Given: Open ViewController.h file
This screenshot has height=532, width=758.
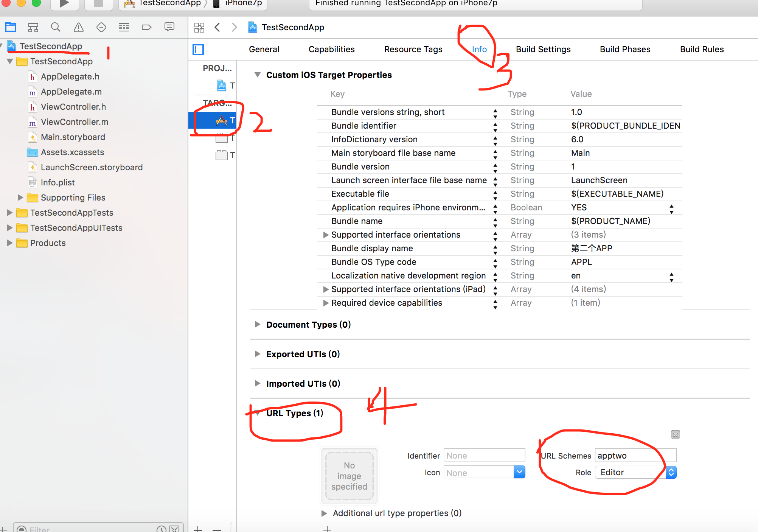Looking at the screenshot, I should pos(73,107).
